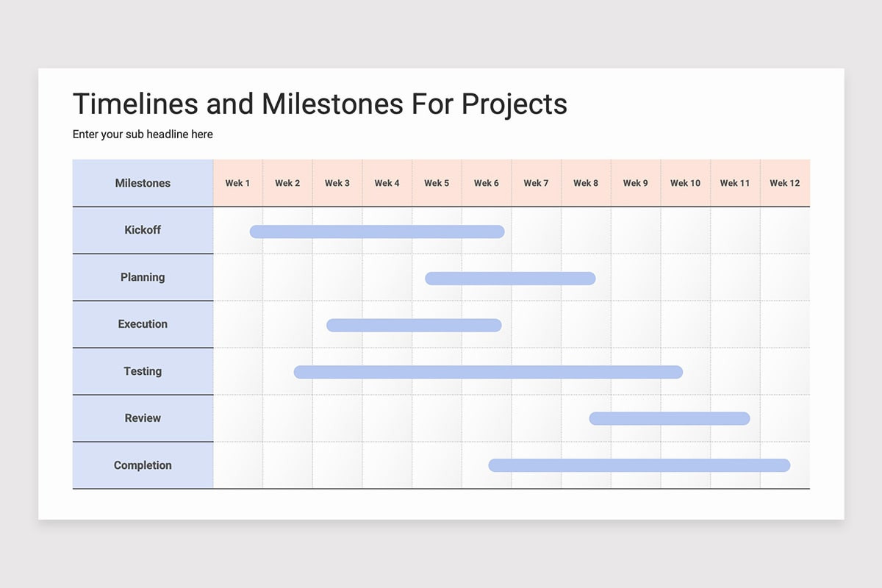The image size is (882, 588).
Task: Select the Execution row label
Action: pyautogui.click(x=143, y=324)
